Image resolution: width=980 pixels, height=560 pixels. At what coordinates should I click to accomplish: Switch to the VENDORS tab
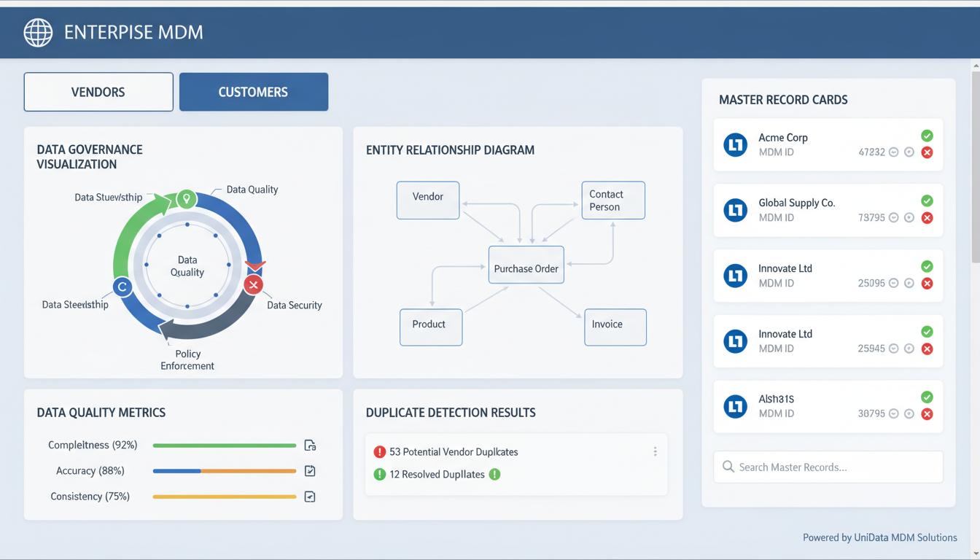98,92
